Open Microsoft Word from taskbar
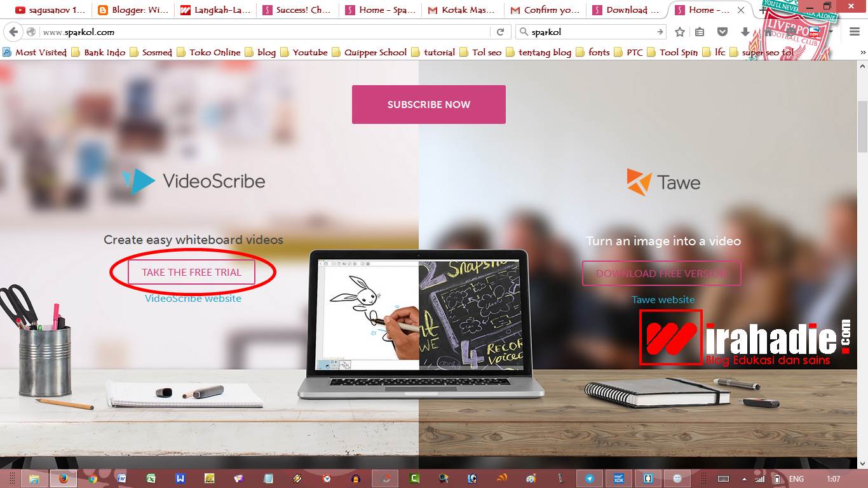Image resolution: width=868 pixels, height=488 pixels. 122,478
